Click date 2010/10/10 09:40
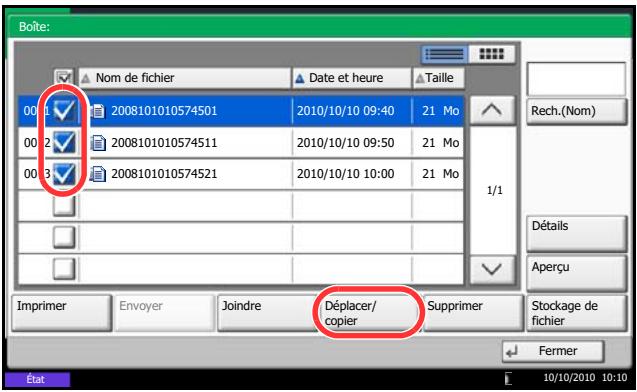Screen dimensions: 637x392 pyautogui.click(x=345, y=111)
